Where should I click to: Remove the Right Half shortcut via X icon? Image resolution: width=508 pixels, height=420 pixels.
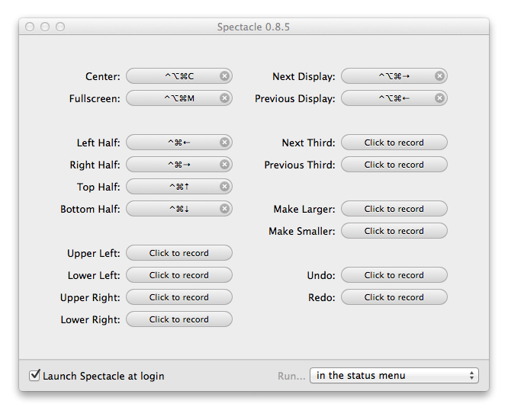pyautogui.click(x=224, y=165)
